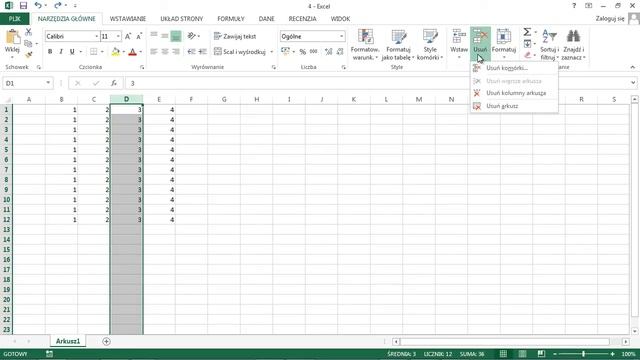Click the Help question mark icon

pos(574,6)
